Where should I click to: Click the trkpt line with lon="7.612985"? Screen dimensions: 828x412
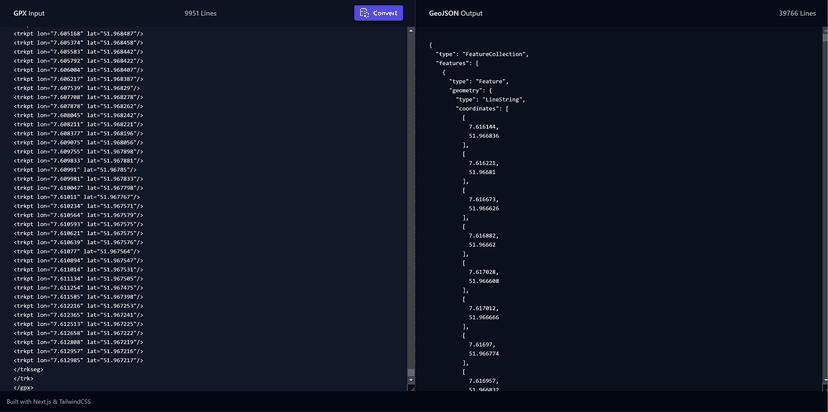(x=78, y=360)
